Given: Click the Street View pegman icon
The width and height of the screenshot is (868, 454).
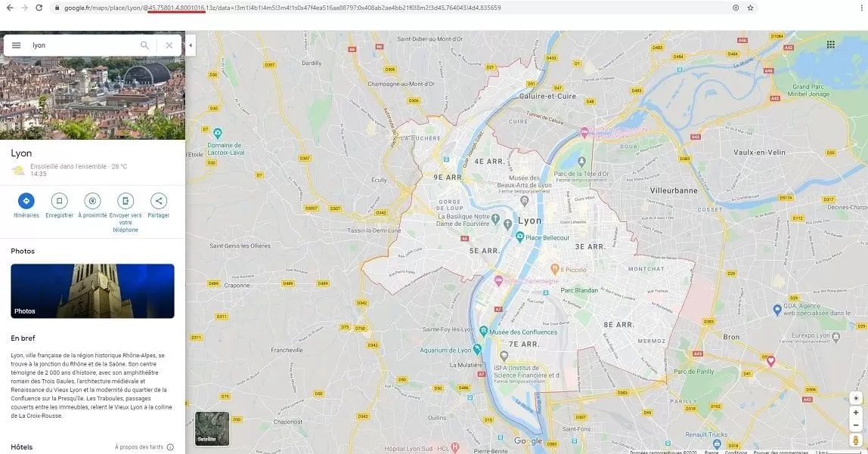Looking at the screenshot, I should 856,440.
